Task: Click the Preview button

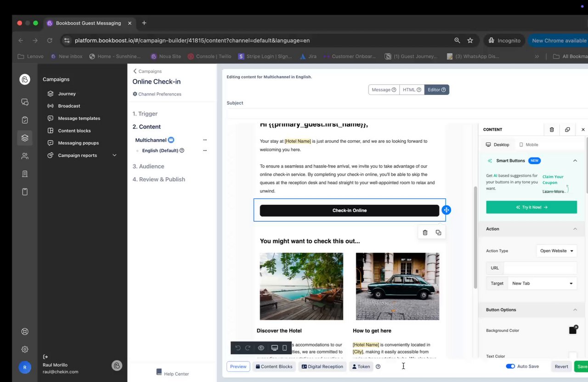Action: click(x=238, y=366)
